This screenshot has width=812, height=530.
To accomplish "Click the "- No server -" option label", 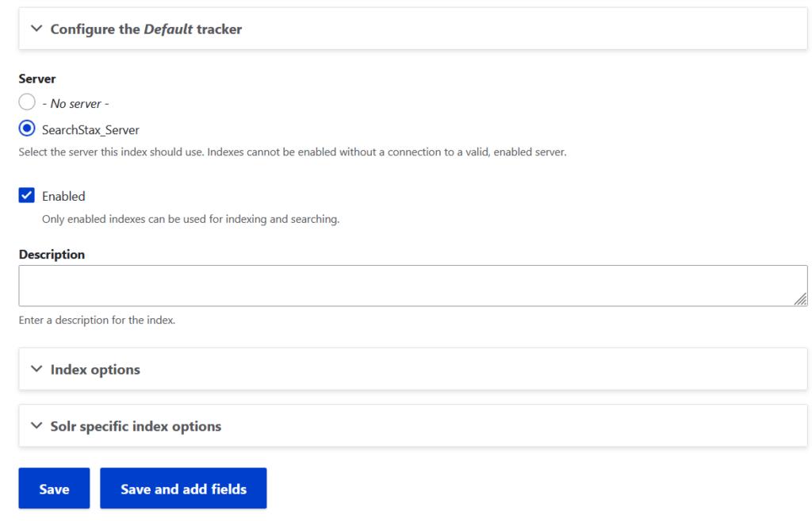I will (x=75, y=103).
